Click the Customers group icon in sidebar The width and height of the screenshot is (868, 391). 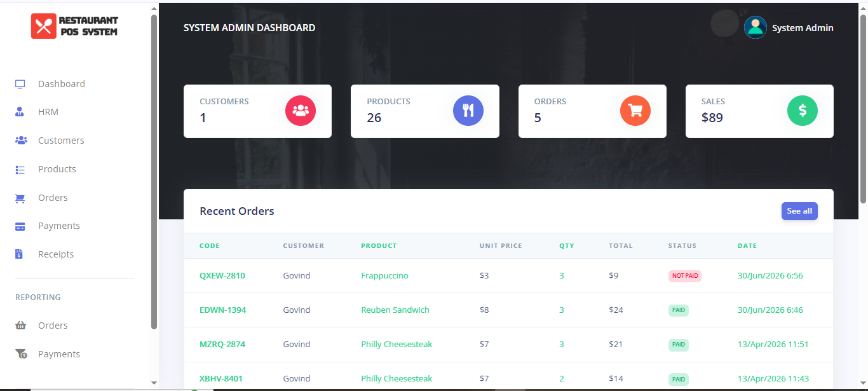[21, 141]
